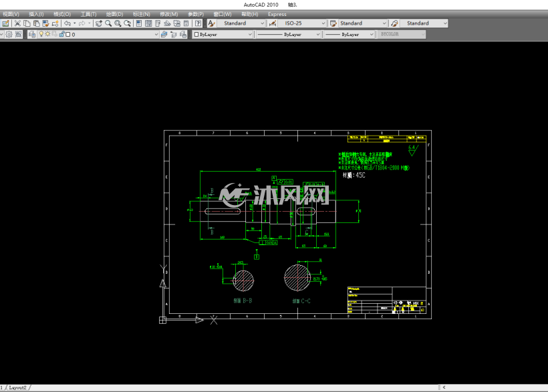Open the Layer Properties Manager icon

[32, 34]
